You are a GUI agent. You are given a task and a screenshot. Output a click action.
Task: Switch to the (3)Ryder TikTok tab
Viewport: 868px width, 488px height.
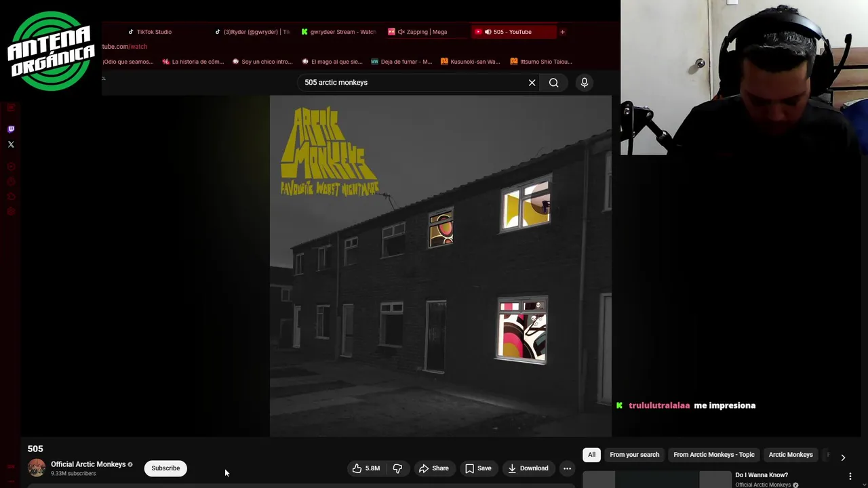coord(252,32)
